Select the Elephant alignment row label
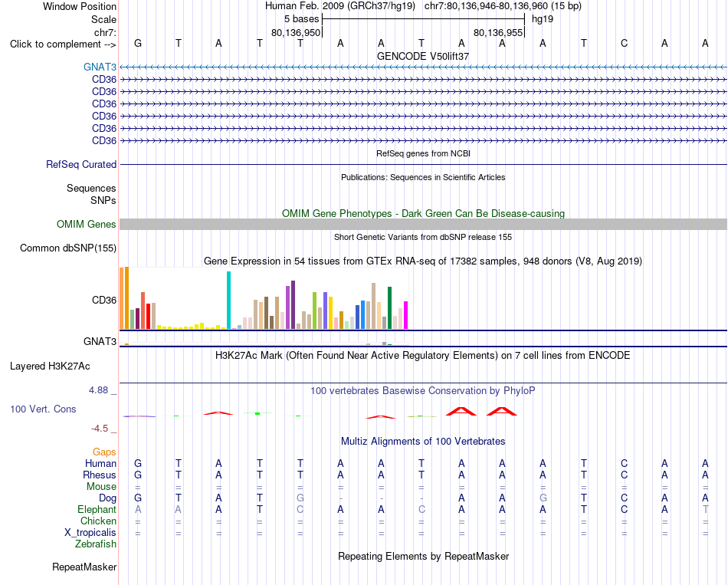The width and height of the screenshot is (728, 585). (x=97, y=510)
